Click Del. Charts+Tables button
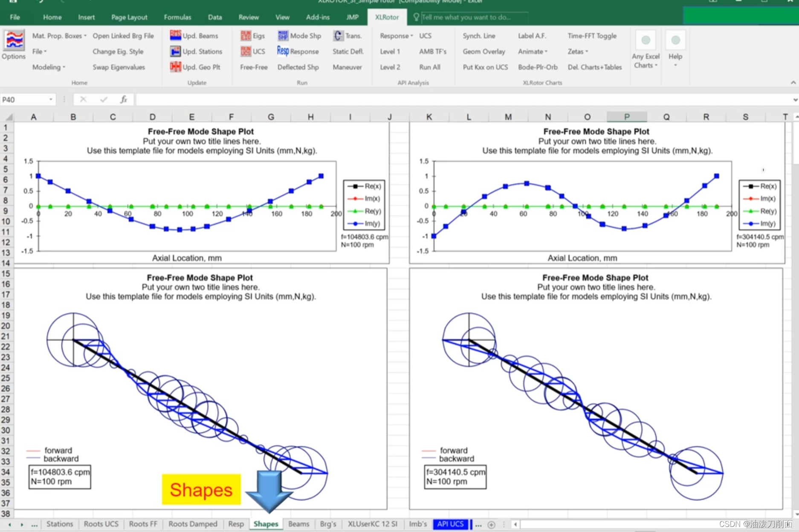Image resolution: width=799 pixels, height=532 pixels. point(594,67)
